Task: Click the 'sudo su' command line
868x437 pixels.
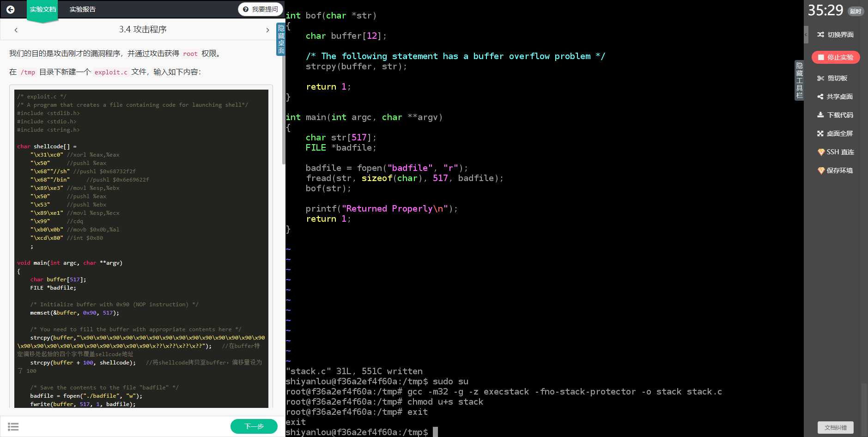Action: 377,382
